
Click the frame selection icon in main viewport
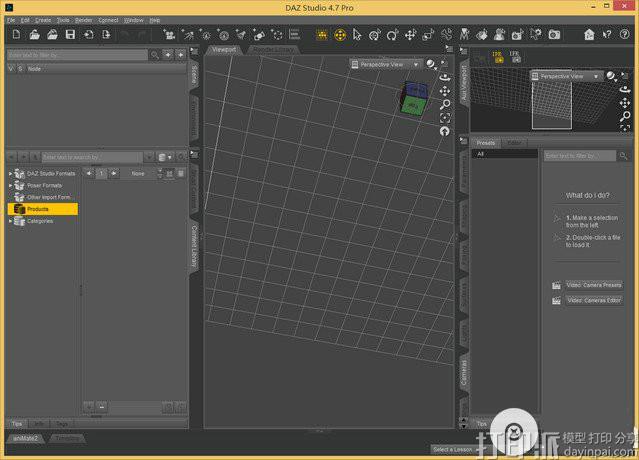click(445, 118)
